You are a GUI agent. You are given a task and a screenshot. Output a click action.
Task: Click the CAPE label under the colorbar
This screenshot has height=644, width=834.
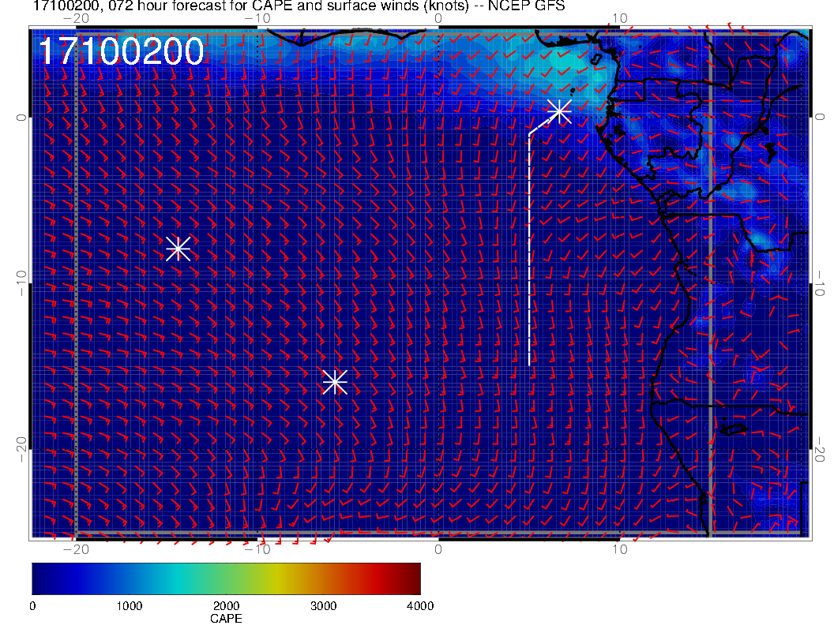pos(226,619)
